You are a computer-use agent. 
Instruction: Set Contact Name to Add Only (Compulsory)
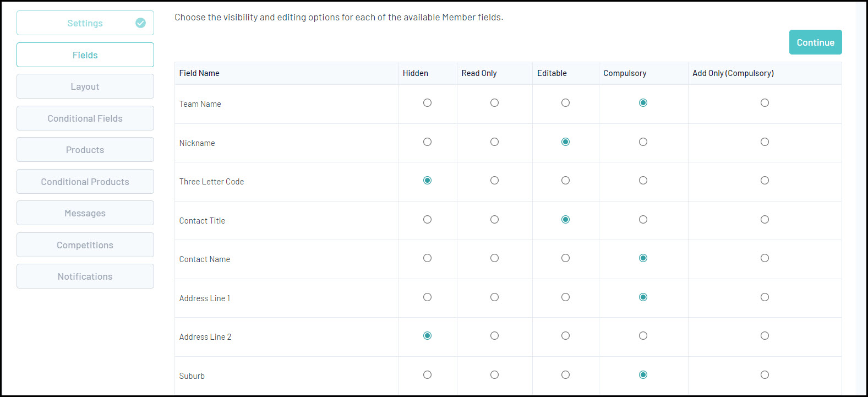pyautogui.click(x=765, y=258)
